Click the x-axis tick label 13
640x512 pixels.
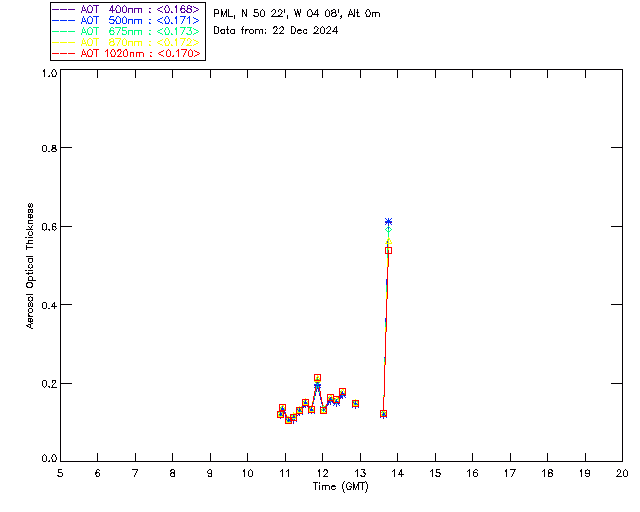coord(360,474)
